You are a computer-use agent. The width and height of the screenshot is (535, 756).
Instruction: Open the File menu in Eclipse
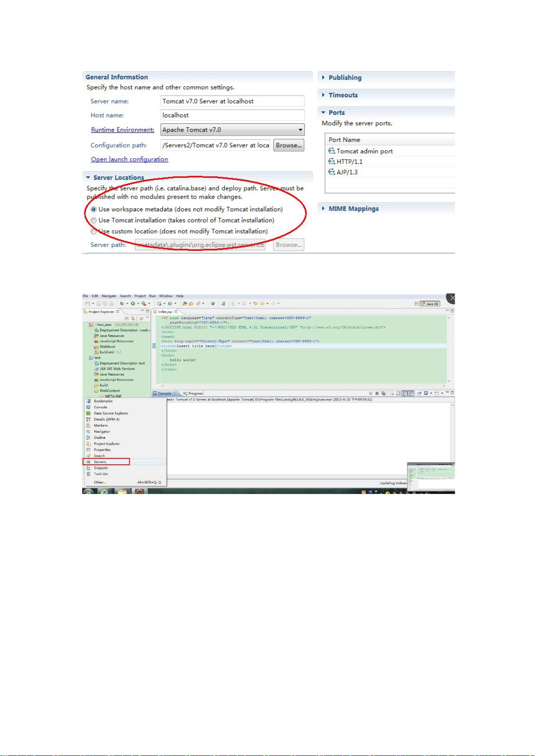tap(85, 296)
